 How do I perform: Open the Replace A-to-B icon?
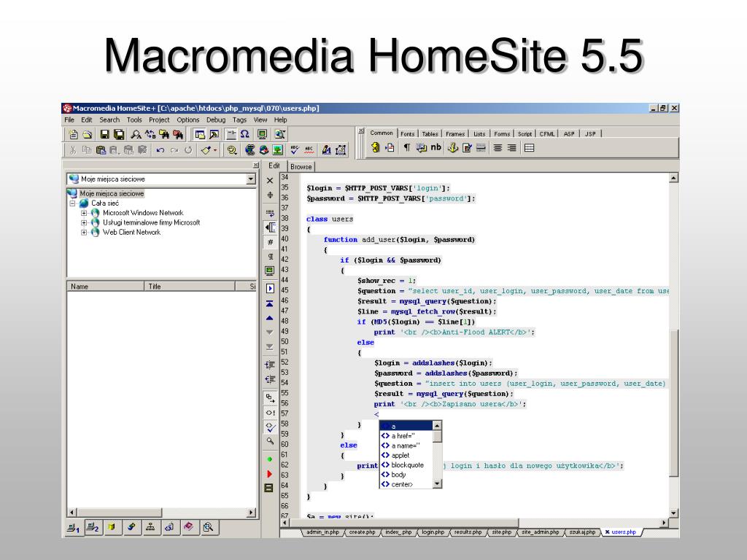150,134
